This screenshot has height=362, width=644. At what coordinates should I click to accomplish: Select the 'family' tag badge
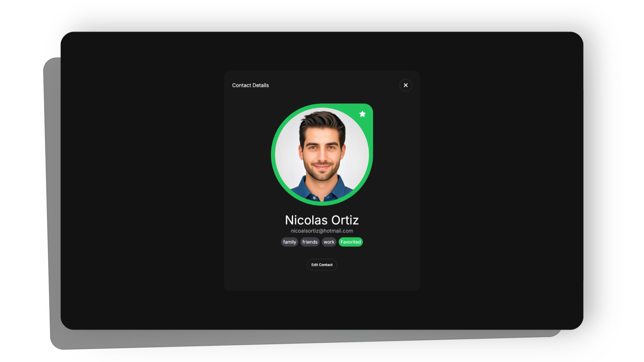[x=289, y=242]
